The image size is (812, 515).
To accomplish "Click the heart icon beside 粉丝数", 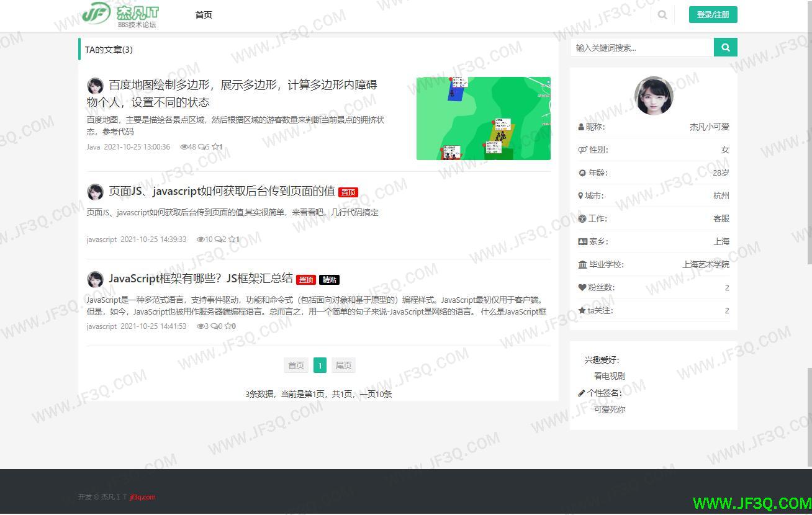I will coord(582,287).
